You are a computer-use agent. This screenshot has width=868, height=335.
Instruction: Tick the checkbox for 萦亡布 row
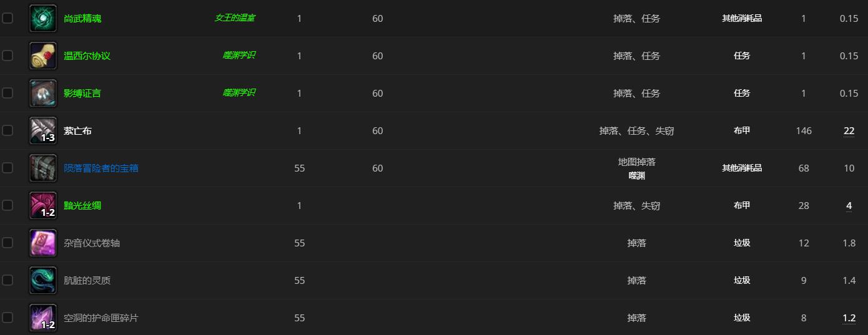(x=7, y=130)
